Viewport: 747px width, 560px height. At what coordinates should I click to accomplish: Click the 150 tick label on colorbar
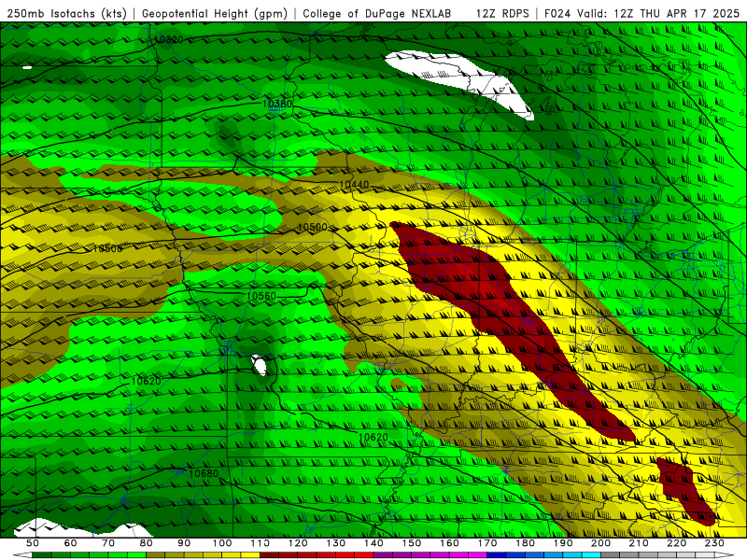click(x=412, y=543)
